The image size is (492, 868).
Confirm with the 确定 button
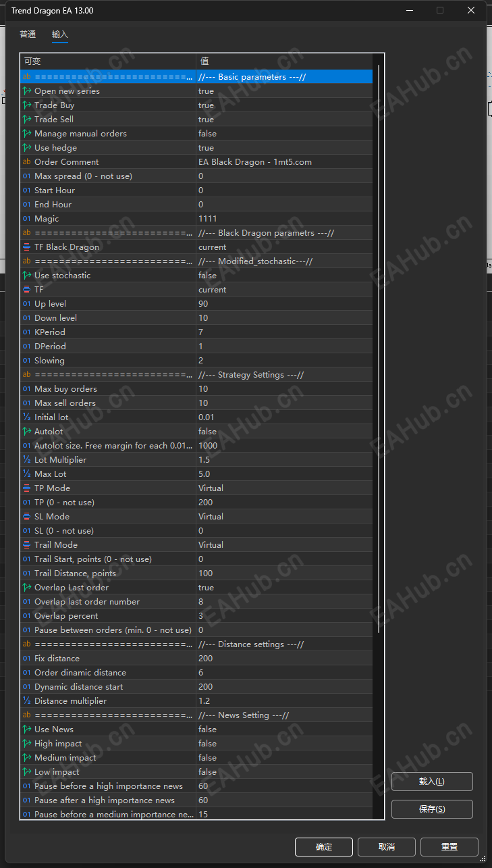click(x=324, y=847)
